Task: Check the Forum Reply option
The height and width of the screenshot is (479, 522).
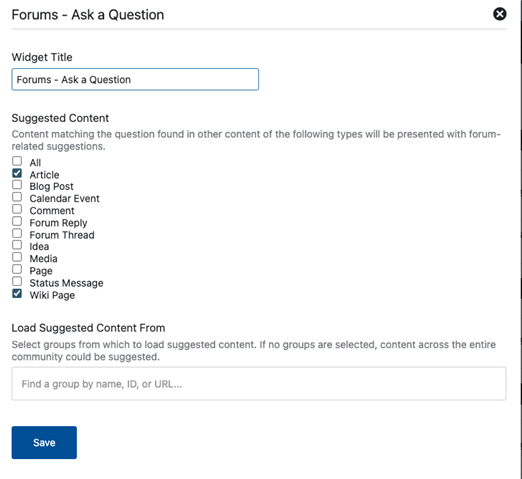Action: (17, 221)
